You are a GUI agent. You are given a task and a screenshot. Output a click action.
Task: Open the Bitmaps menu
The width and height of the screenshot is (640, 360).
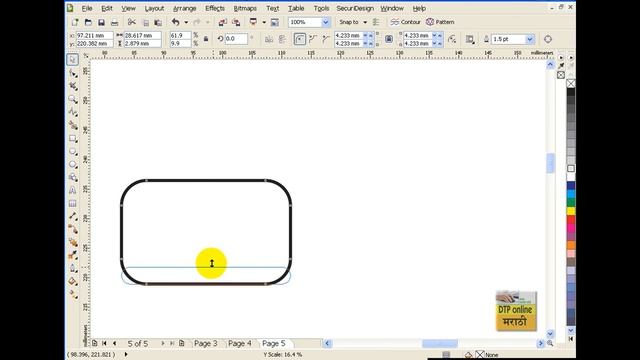[245, 8]
